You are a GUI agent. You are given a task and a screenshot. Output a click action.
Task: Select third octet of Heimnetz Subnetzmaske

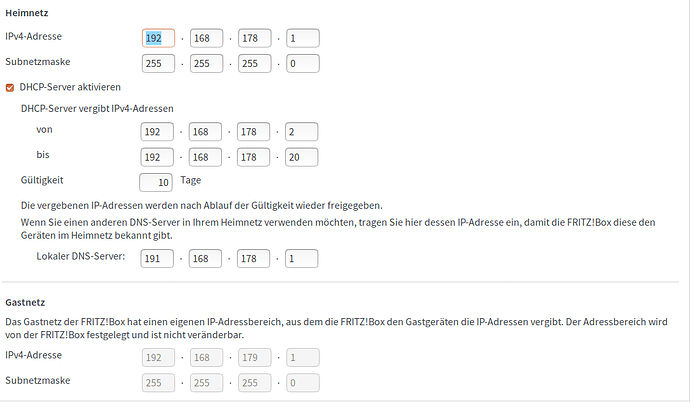click(x=254, y=64)
